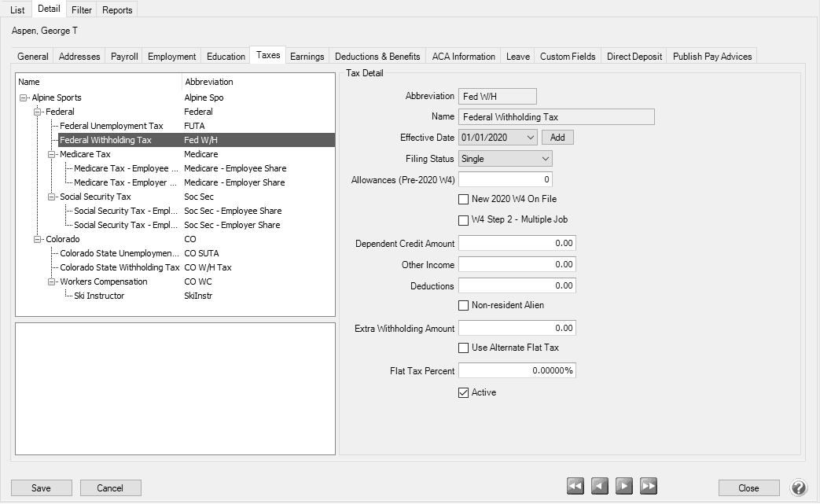This screenshot has height=504, width=820.
Task: Open the Effective Date dropdown
Action: (530, 138)
